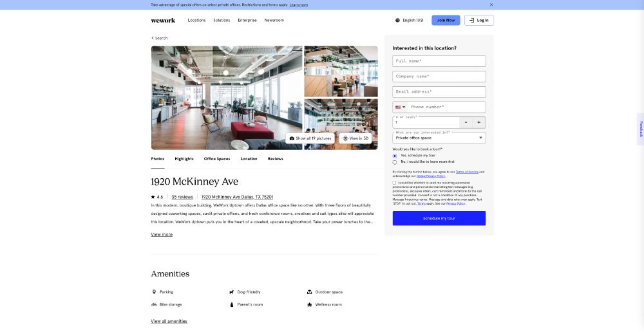Viewport: 644px width, 332px height.
Task: Click the Log In button
Action: [x=479, y=20]
